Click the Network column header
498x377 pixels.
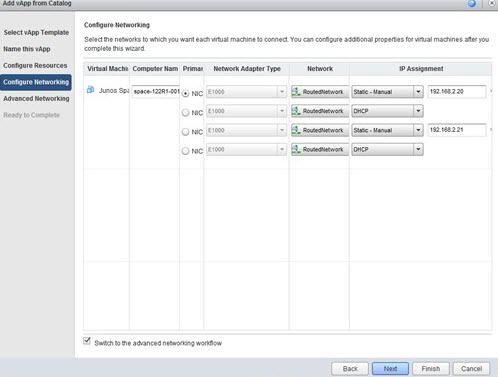[x=320, y=69]
